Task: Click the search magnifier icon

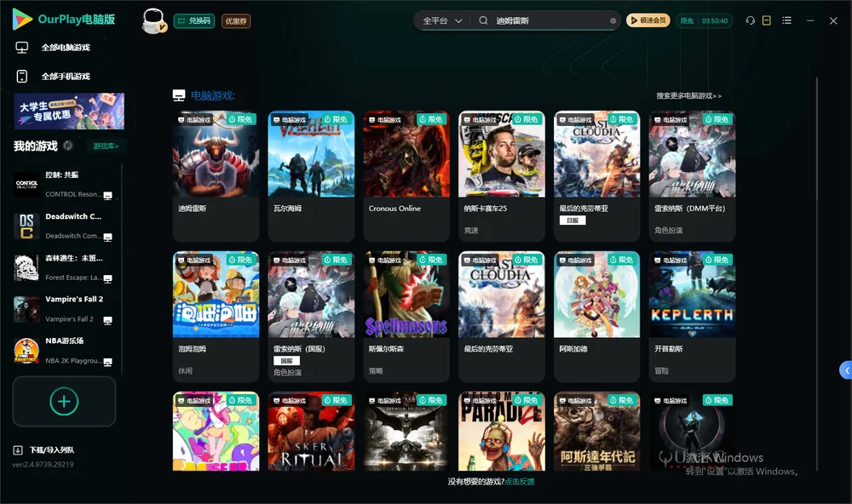Action: 483,20
